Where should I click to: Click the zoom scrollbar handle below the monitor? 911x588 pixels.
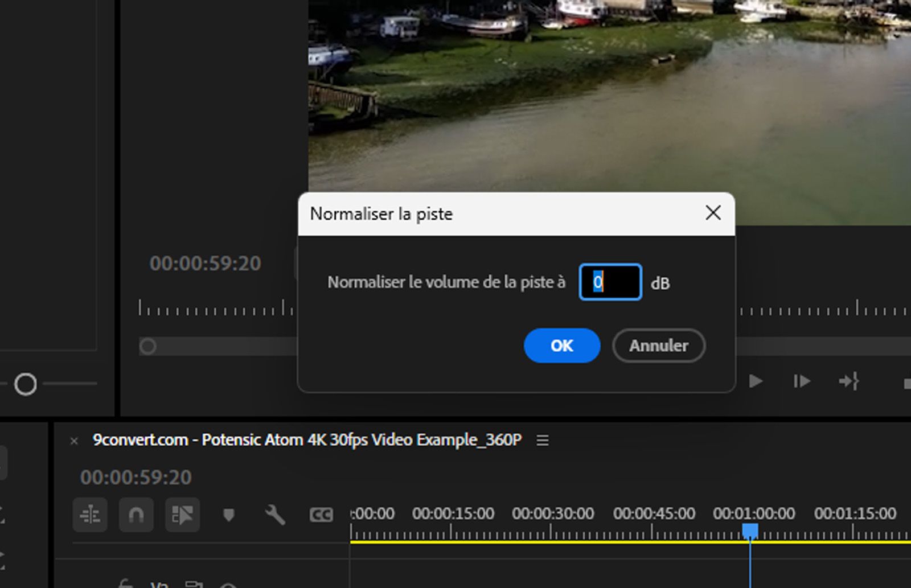point(148,346)
